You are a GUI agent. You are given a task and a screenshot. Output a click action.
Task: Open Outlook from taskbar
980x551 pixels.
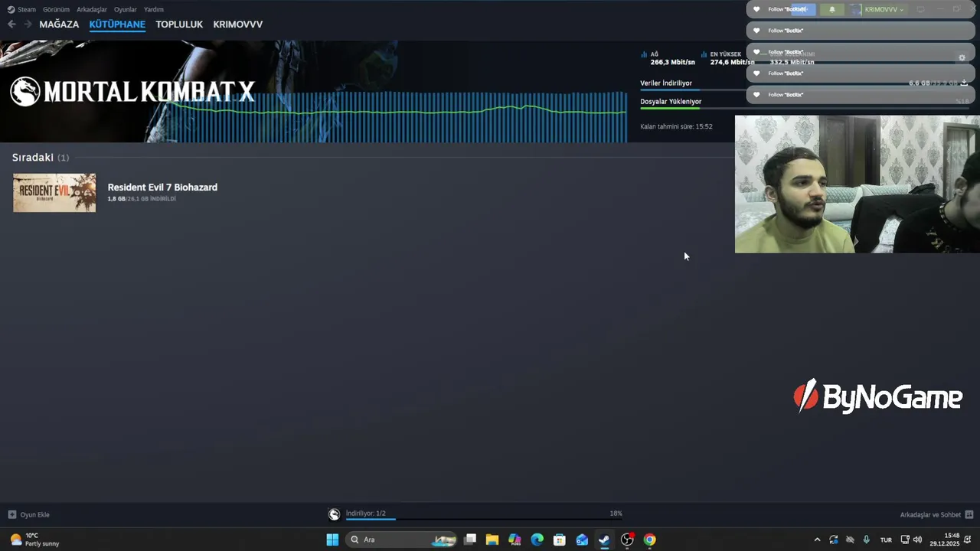click(582, 540)
